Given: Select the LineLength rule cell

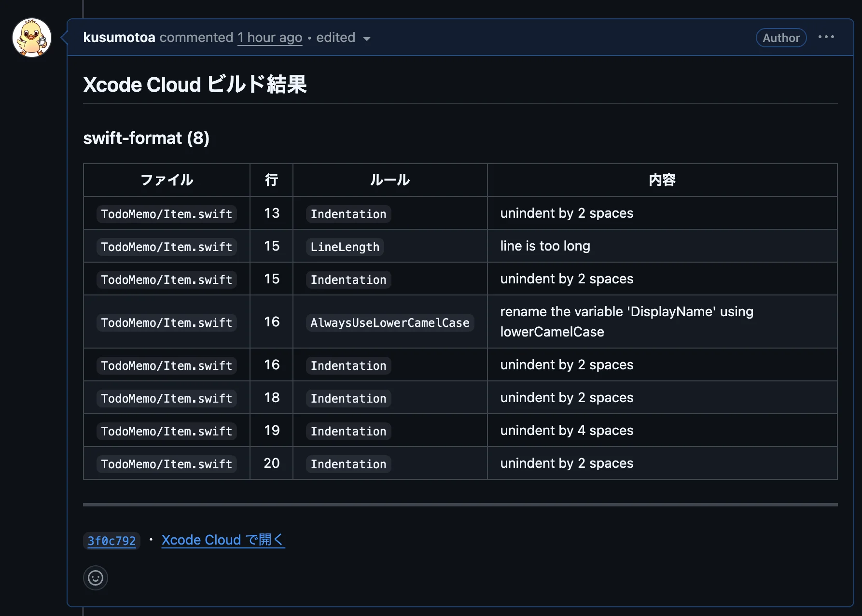Looking at the screenshot, I should pos(345,247).
